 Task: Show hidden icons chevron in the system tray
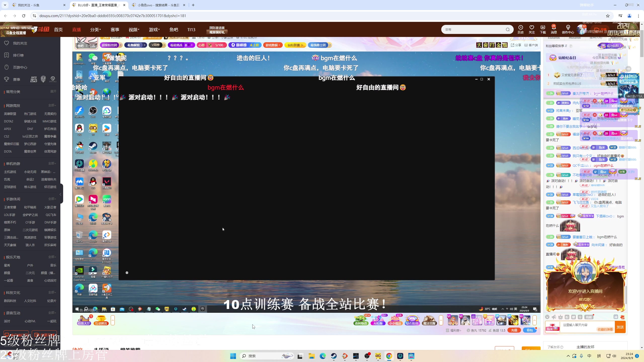tap(568, 356)
